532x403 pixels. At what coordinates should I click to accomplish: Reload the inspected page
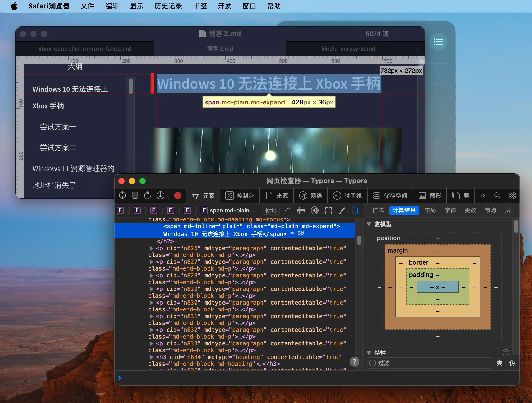point(147,195)
